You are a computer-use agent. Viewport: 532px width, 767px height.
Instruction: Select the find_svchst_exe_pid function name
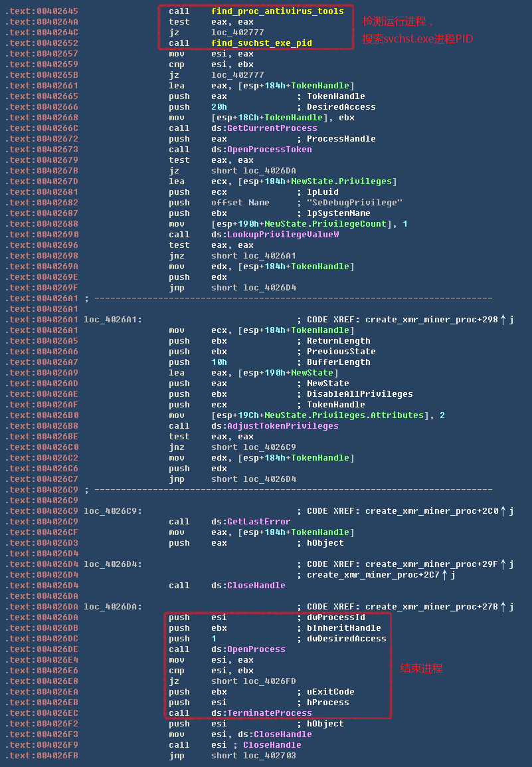261,43
